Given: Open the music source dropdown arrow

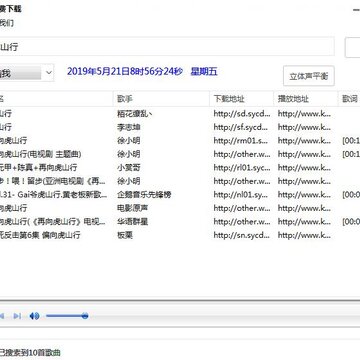Looking at the screenshot, I should click(49, 73).
